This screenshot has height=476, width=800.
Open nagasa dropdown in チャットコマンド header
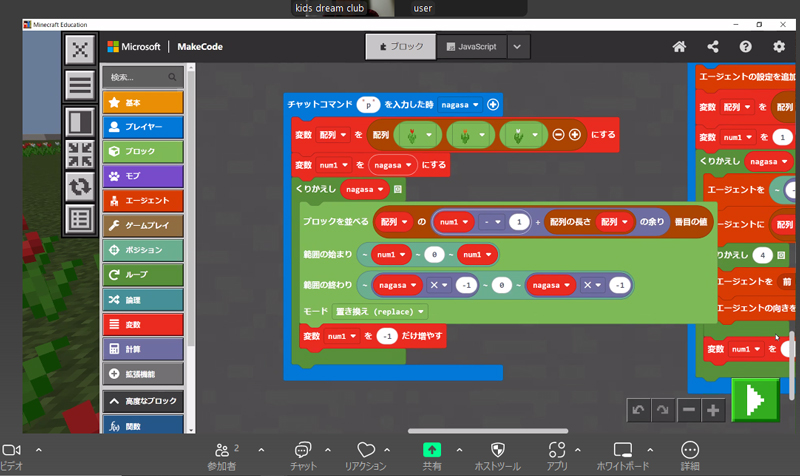460,105
